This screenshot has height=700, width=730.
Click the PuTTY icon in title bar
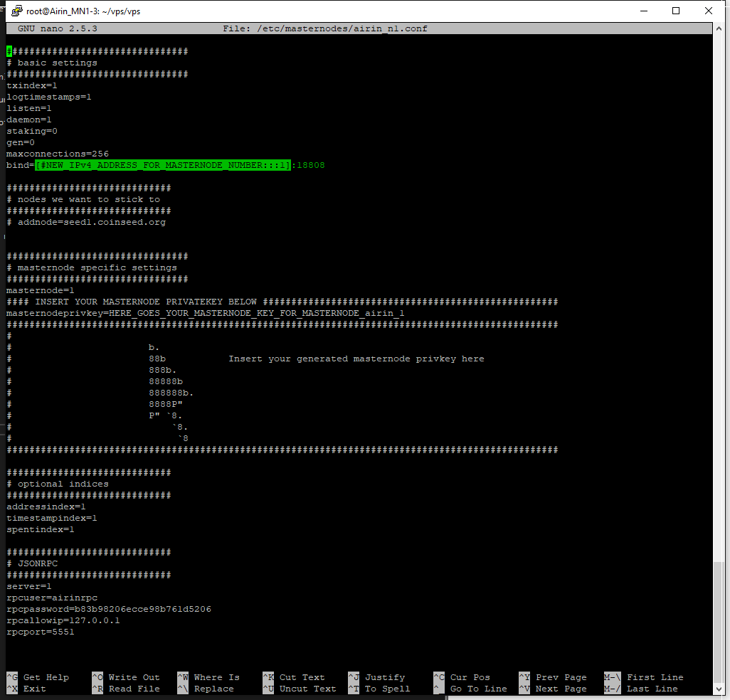[17, 11]
